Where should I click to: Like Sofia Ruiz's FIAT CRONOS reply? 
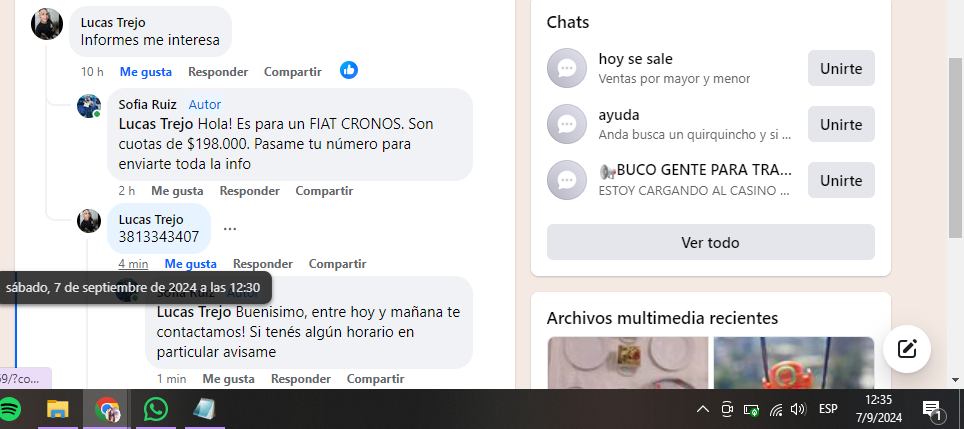pyautogui.click(x=177, y=191)
